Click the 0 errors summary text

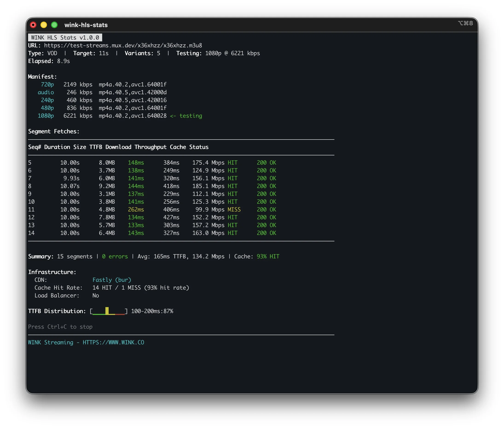(x=115, y=257)
